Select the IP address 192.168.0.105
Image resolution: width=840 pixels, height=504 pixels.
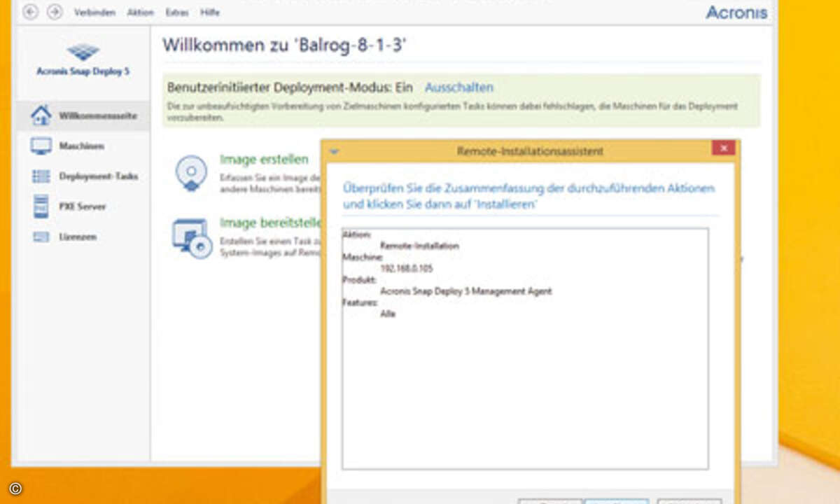(406, 269)
